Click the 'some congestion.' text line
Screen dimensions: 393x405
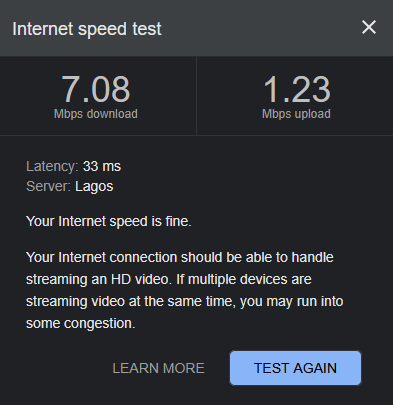tap(81, 323)
